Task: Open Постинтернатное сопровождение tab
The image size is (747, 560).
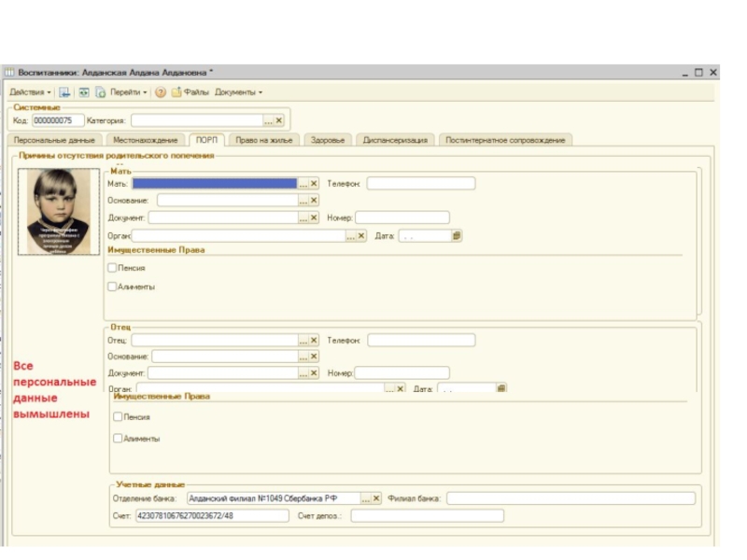Action: tap(505, 140)
